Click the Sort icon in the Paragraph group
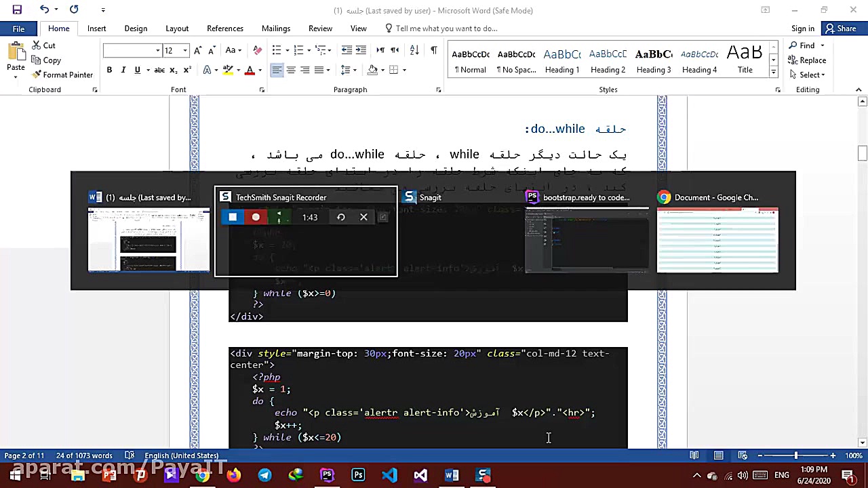This screenshot has height=488, width=868. (x=414, y=50)
